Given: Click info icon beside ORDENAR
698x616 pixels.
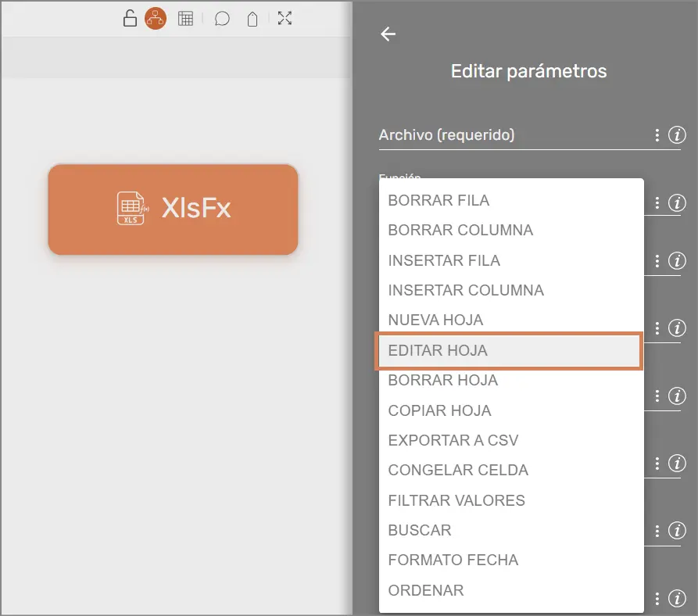Looking at the screenshot, I should [677, 598].
